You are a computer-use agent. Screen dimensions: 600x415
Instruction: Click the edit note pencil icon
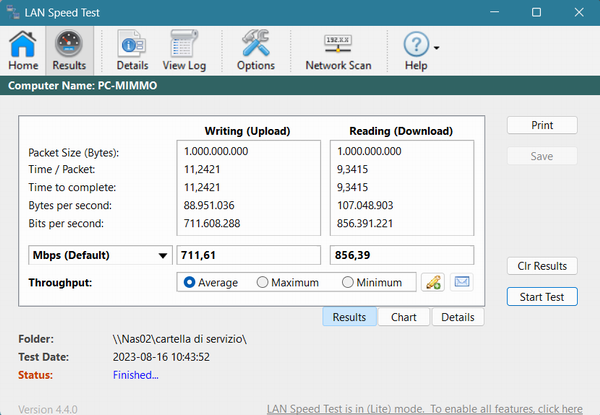433,282
